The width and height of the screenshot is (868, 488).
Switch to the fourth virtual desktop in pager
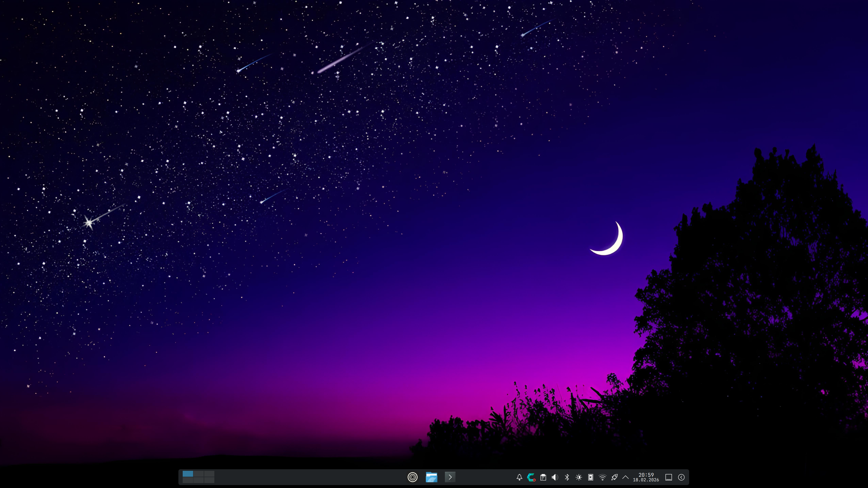click(188, 480)
